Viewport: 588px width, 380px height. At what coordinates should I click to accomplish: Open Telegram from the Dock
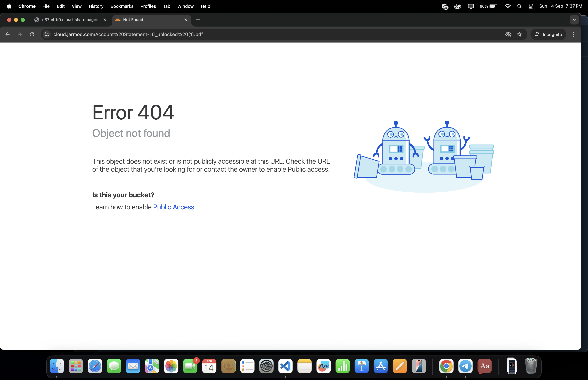pyautogui.click(x=465, y=366)
